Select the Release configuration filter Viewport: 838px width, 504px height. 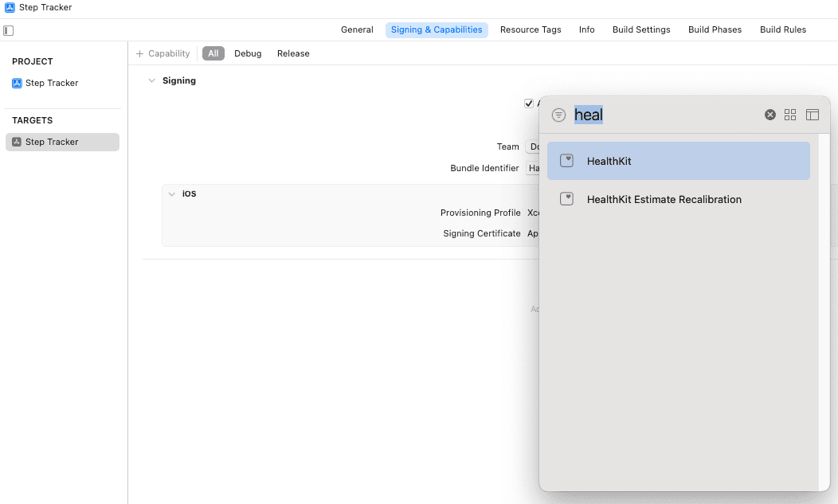(293, 53)
